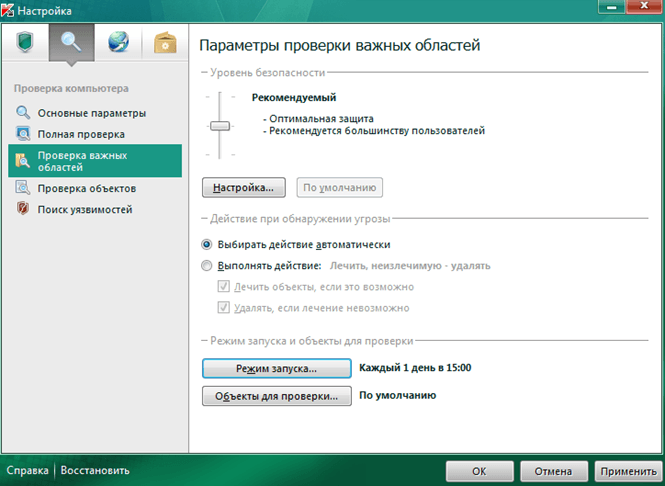The image size is (665, 486).
Task: Toggle 'Удалять, если лечение невозможно' checkbox
Action: 225,308
